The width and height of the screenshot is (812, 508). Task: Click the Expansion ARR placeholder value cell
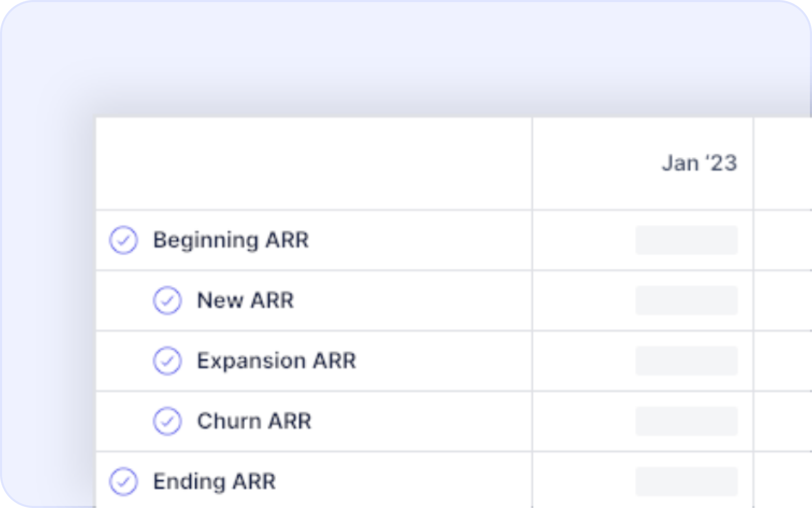(x=686, y=361)
